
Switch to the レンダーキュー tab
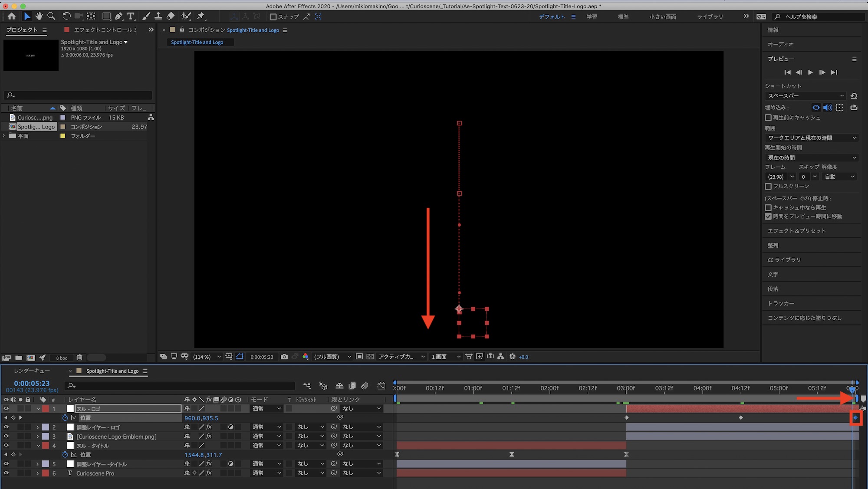pyautogui.click(x=32, y=371)
